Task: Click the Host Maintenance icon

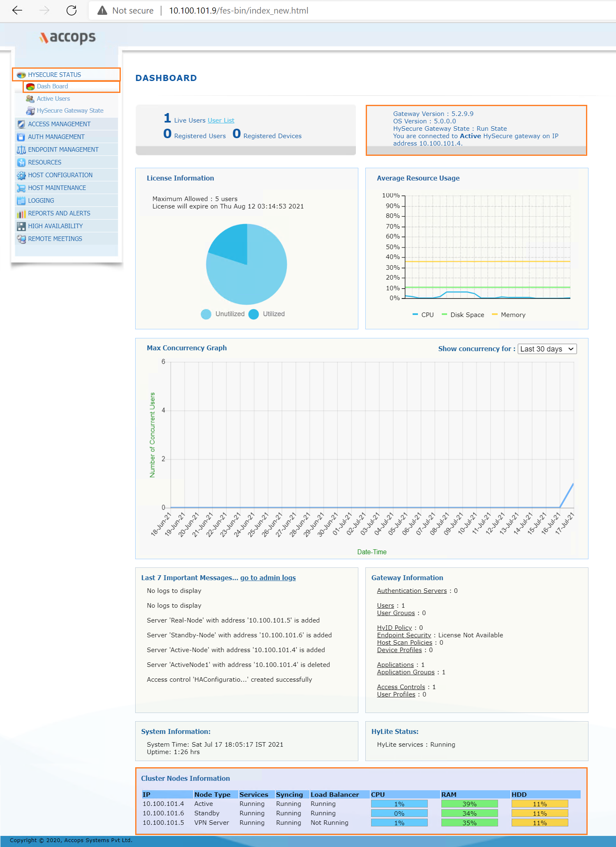Action: click(21, 188)
